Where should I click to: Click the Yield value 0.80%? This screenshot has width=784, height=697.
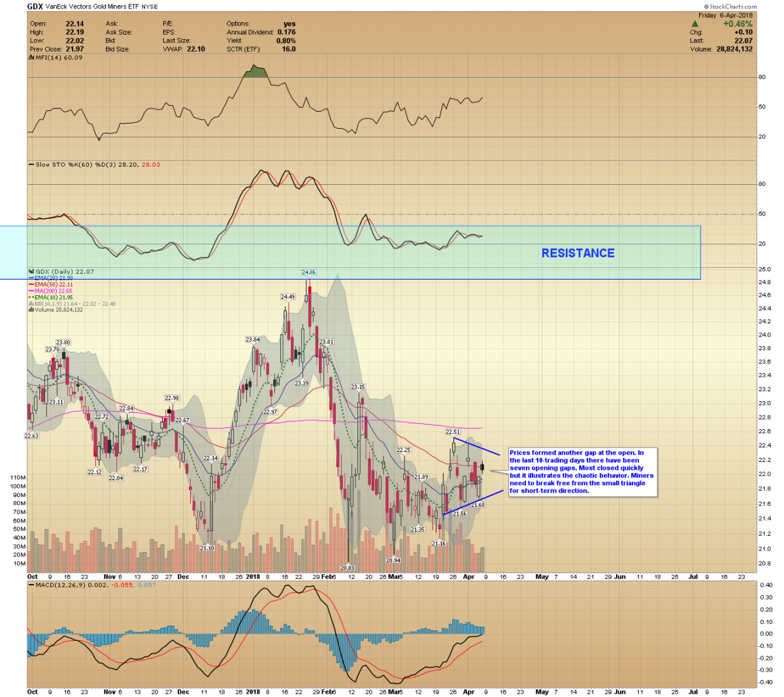pos(286,41)
